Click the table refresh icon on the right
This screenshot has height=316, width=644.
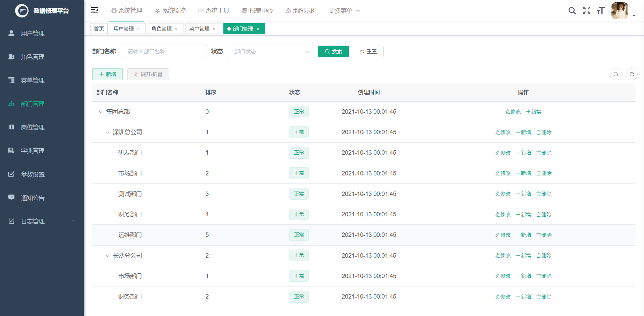(x=632, y=74)
